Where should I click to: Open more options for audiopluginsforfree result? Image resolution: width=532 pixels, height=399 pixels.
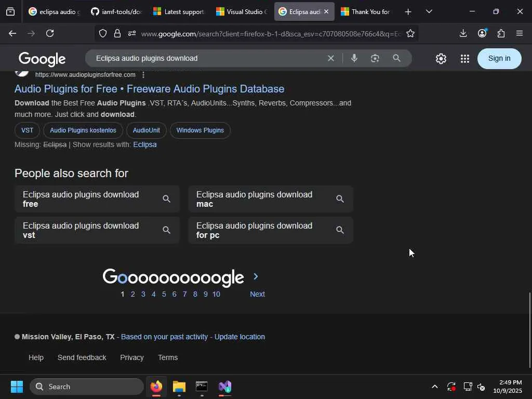point(143,75)
